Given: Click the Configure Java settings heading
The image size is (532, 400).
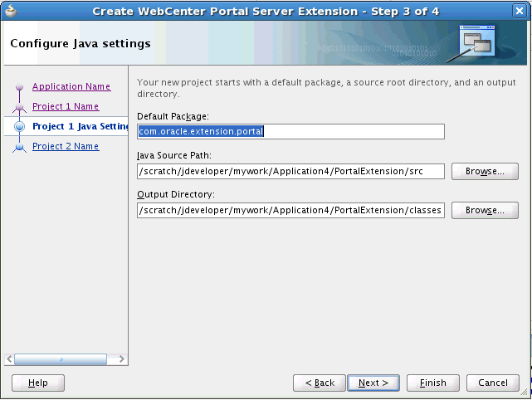Looking at the screenshot, I should 81,44.
